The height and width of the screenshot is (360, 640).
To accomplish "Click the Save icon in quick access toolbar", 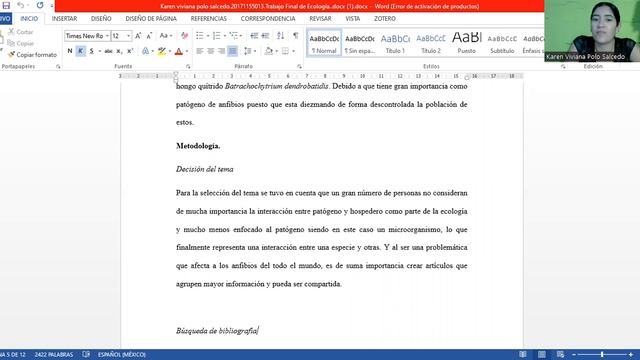I will pyautogui.click(x=6, y=5).
